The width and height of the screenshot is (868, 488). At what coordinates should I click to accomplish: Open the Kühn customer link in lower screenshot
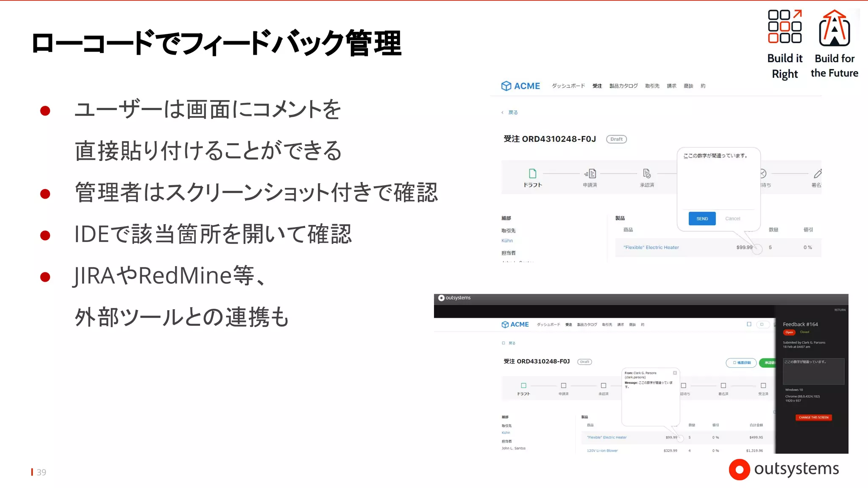(506, 433)
